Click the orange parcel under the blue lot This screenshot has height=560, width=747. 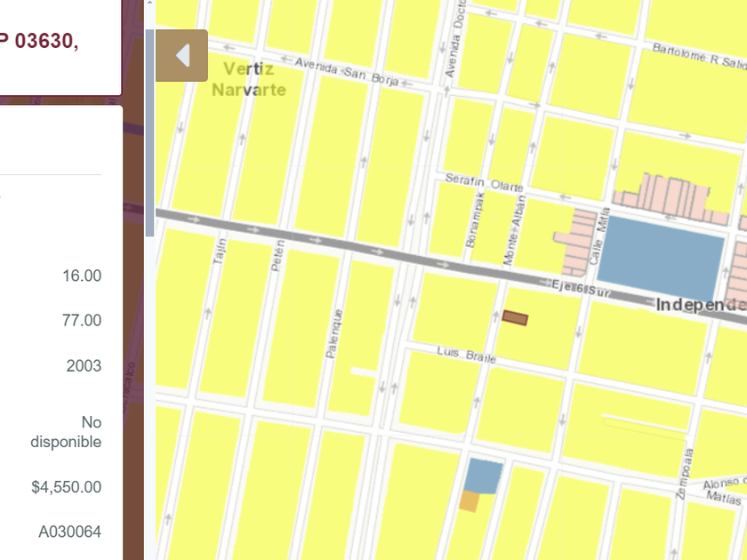point(470,501)
